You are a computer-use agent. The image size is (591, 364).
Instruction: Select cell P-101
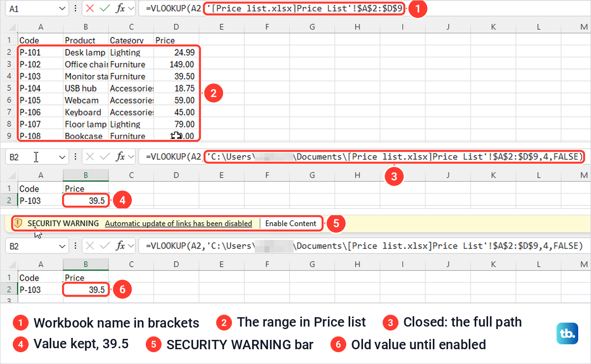[40, 52]
